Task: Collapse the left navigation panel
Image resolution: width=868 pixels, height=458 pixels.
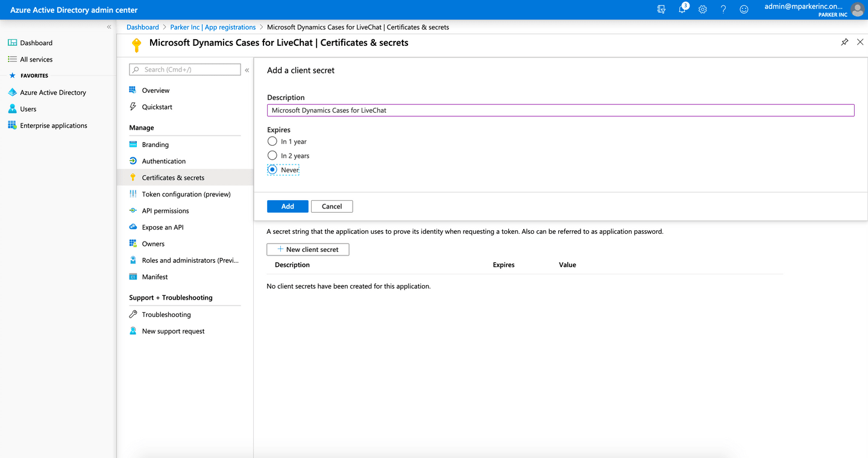Action: pos(109,27)
